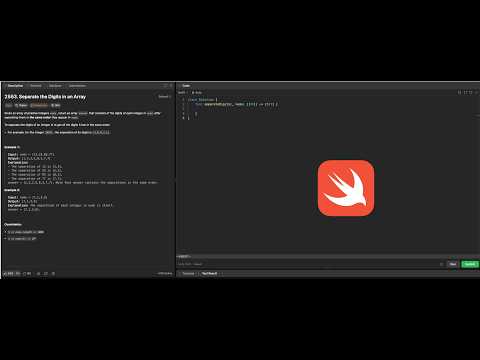Open the Description tab
Screen dimensions: 480x360
pyautogui.click(x=15, y=86)
